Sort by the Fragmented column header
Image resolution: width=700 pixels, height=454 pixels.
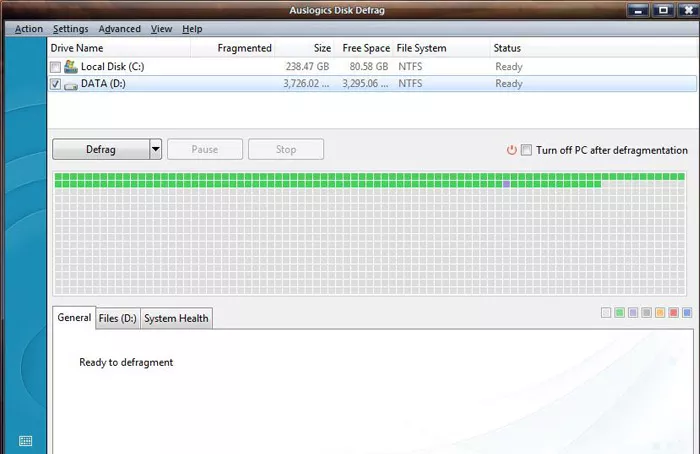coord(233,48)
